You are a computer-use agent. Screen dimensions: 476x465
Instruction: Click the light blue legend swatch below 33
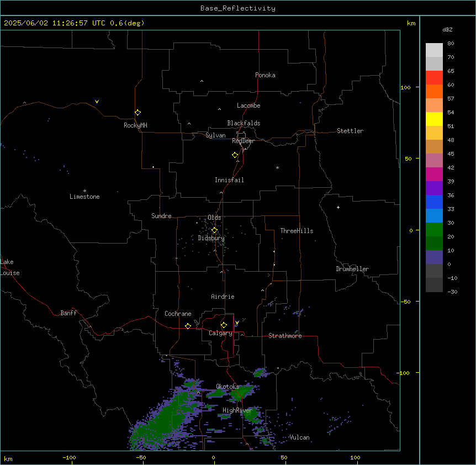click(434, 215)
